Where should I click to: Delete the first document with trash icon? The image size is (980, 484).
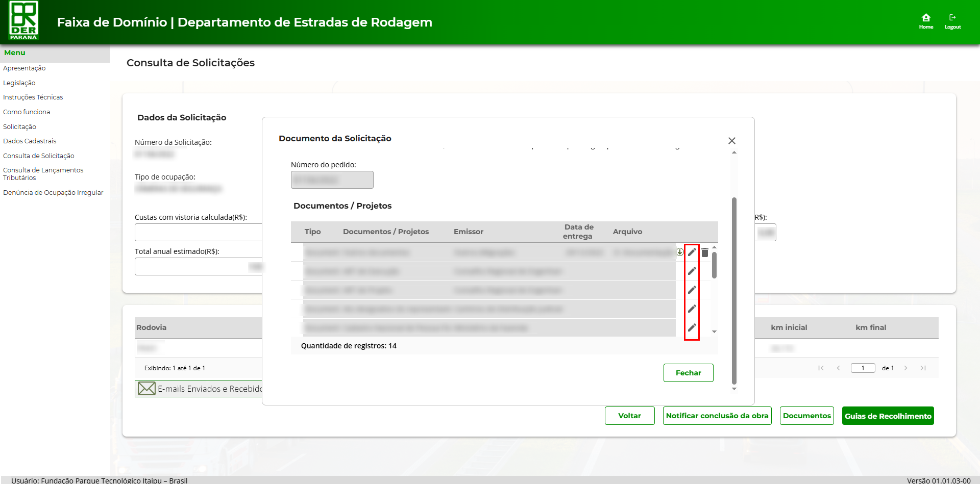[705, 252]
